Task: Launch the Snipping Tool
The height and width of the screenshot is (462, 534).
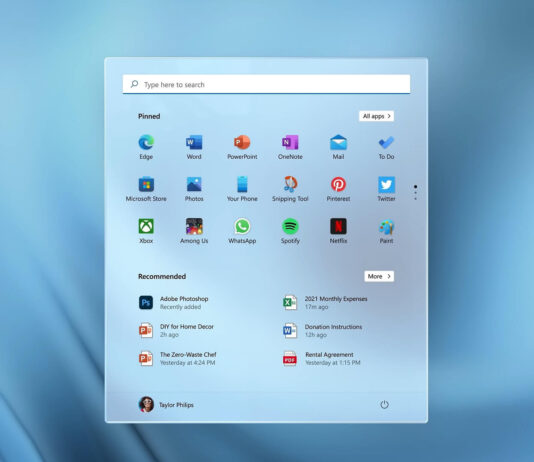Action: (x=290, y=189)
